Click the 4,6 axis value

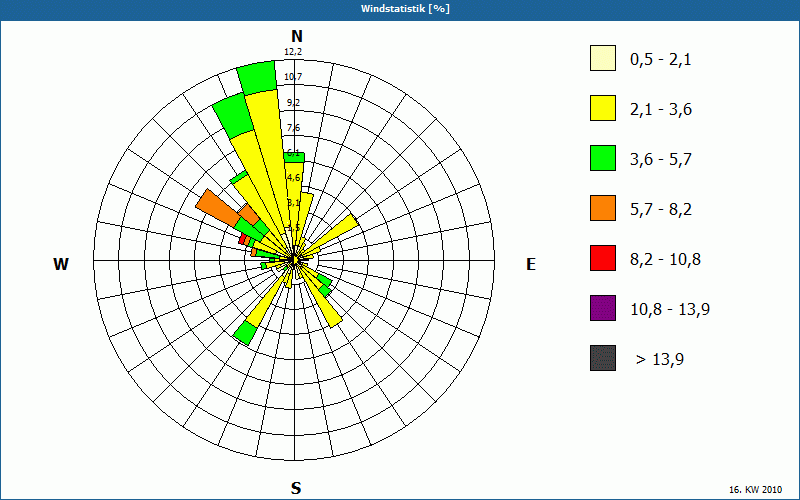click(293, 178)
